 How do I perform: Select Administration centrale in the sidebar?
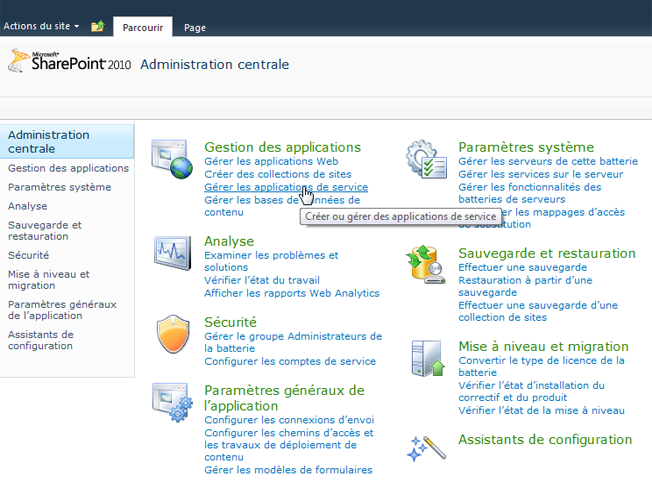point(67,142)
